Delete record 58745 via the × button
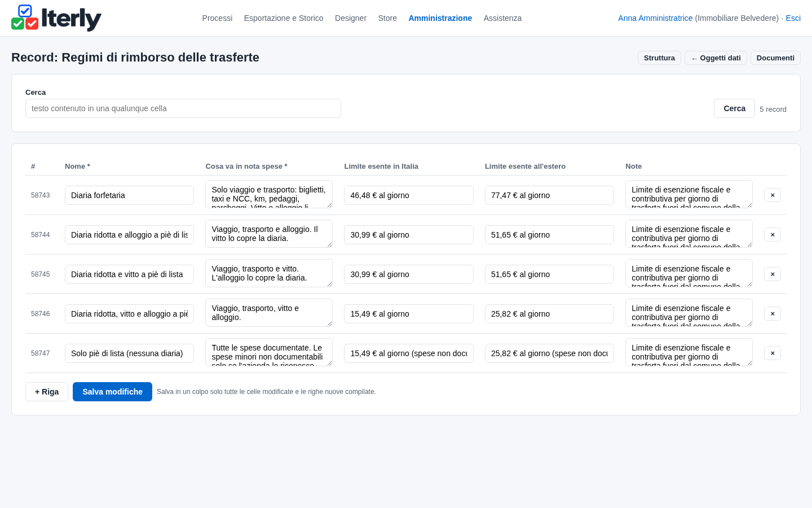This screenshot has height=508, width=812. [x=772, y=274]
